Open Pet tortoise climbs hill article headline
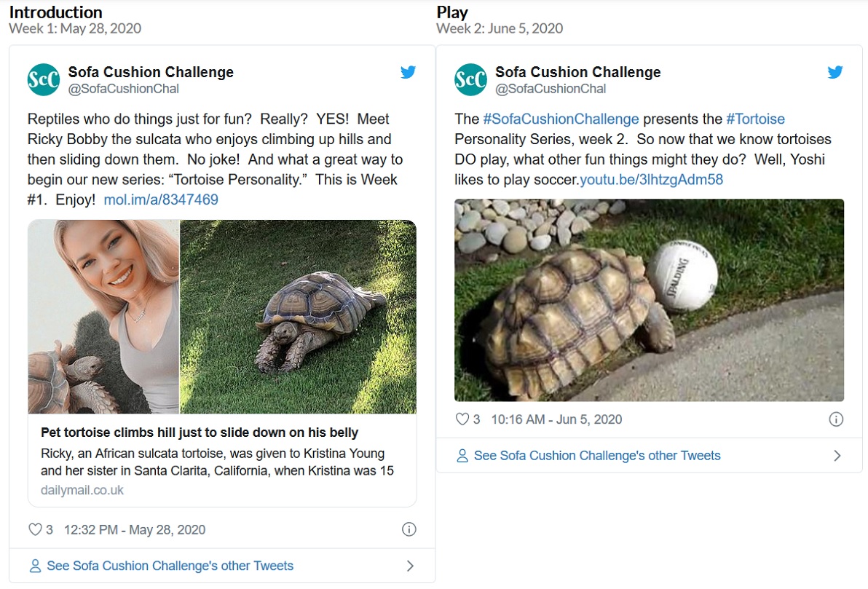Viewport: 868px width, 589px height. pyautogui.click(x=200, y=432)
